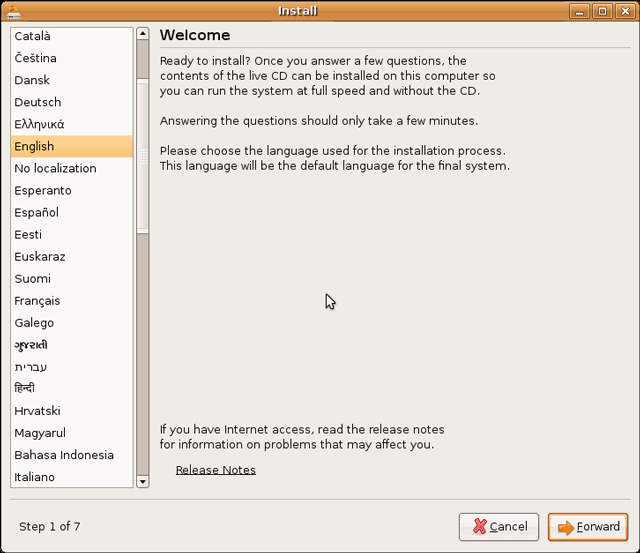Select Español from the language list
Image resolution: width=640 pixels, height=553 pixels.
[x=37, y=212]
